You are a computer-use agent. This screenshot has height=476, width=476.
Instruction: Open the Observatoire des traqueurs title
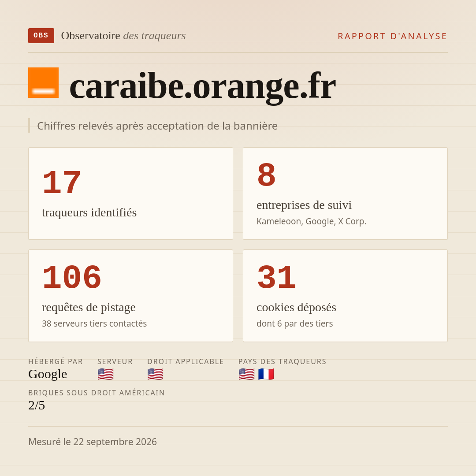click(x=123, y=36)
